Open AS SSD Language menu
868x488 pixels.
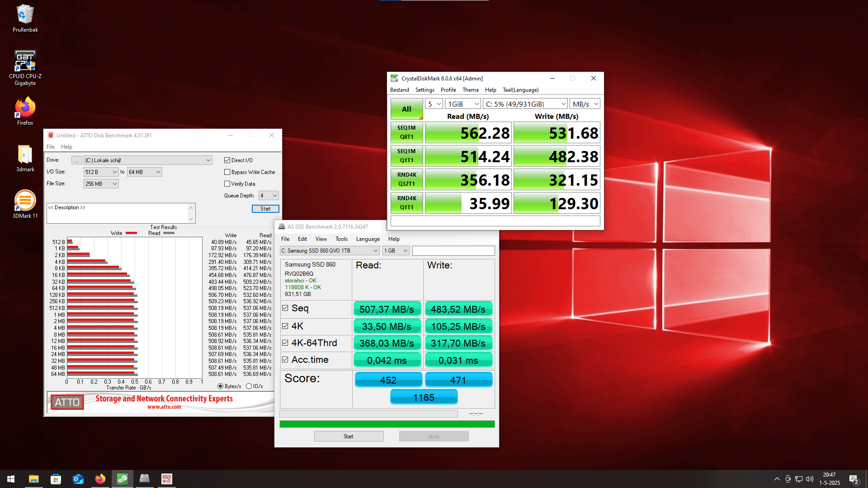click(368, 239)
